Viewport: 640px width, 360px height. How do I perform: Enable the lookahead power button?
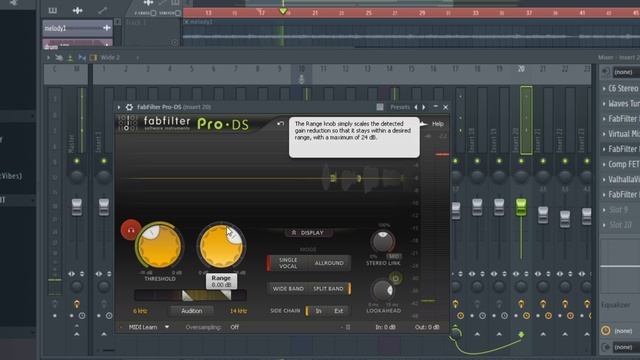395,279
